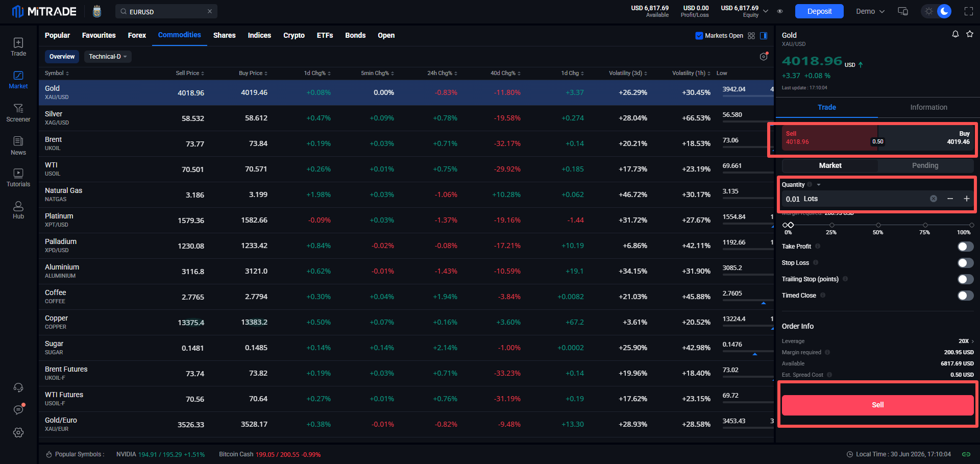
Task: Open the News section in the sidebar
Action: click(x=18, y=146)
